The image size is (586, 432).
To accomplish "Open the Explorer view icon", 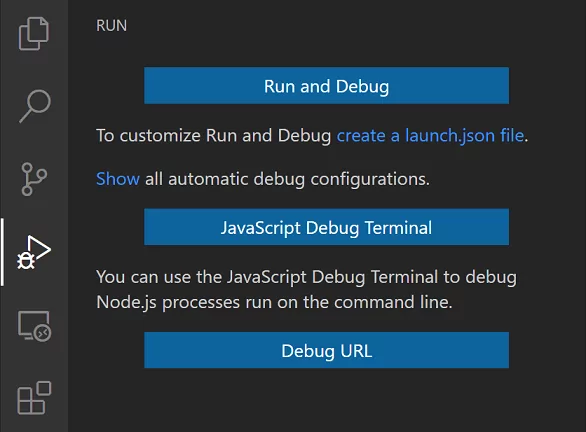I will 34,33.
